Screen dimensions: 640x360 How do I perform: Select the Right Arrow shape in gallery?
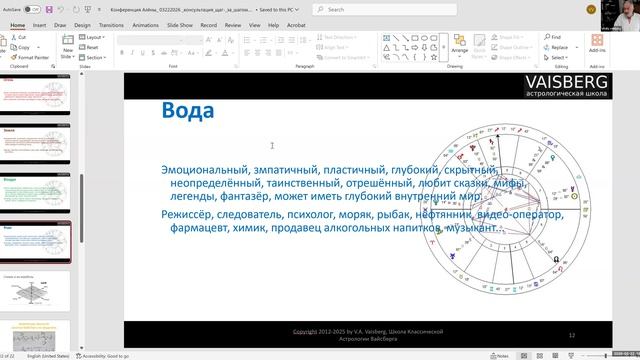415,48
